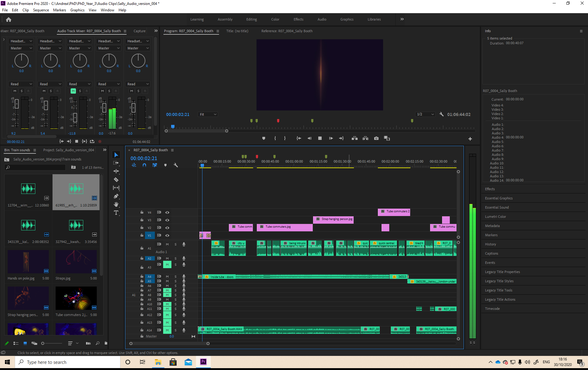Open the Markers menu
Viewport: 588px width, 370px height.
[x=60, y=10]
